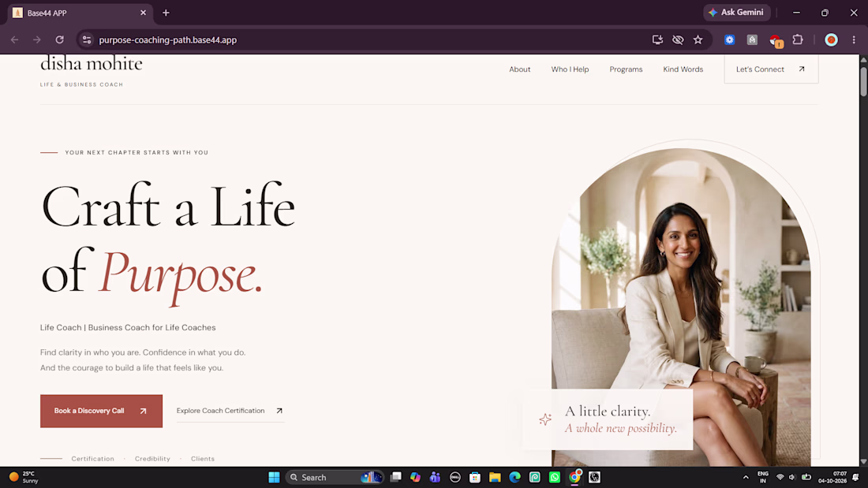Open File Explorer from the taskbar
868x488 pixels.
point(495,477)
